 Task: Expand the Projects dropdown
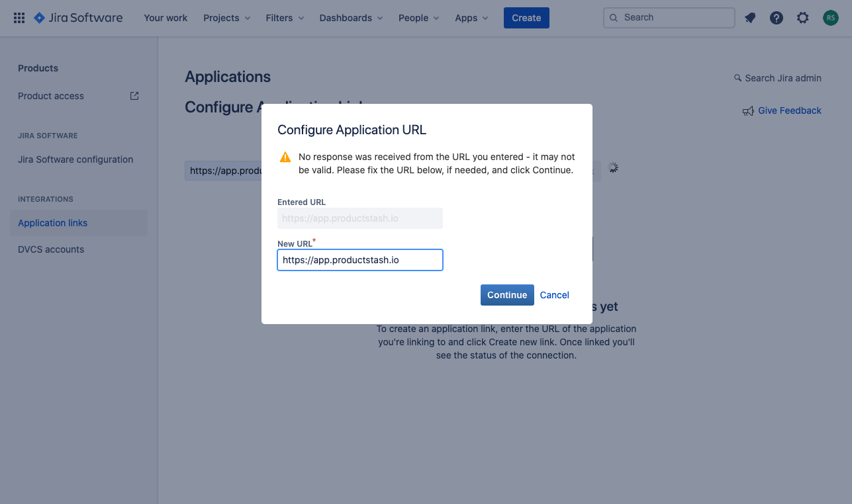pos(227,18)
